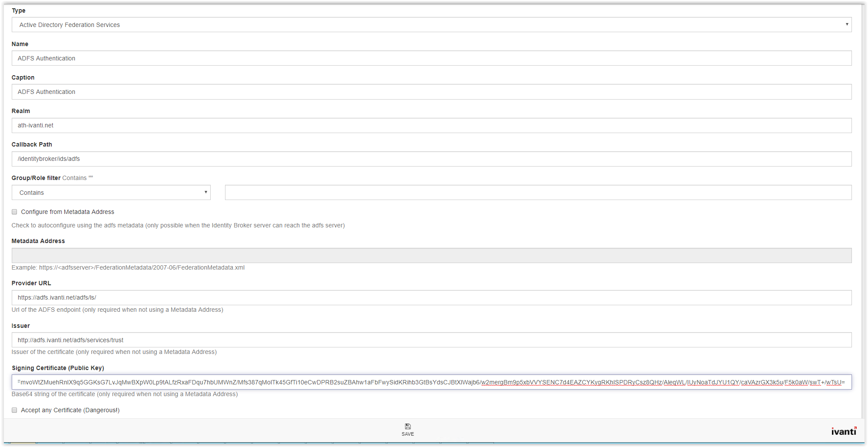Click the 'Signing Certificate (Public Key)' label
Screen dimensions: 868x447
pyautogui.click(x=58, y=368)
